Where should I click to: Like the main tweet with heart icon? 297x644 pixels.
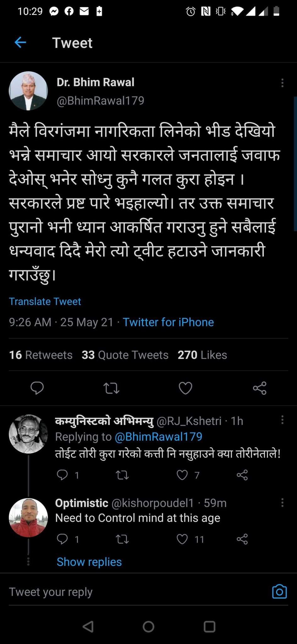coord(185,388)
